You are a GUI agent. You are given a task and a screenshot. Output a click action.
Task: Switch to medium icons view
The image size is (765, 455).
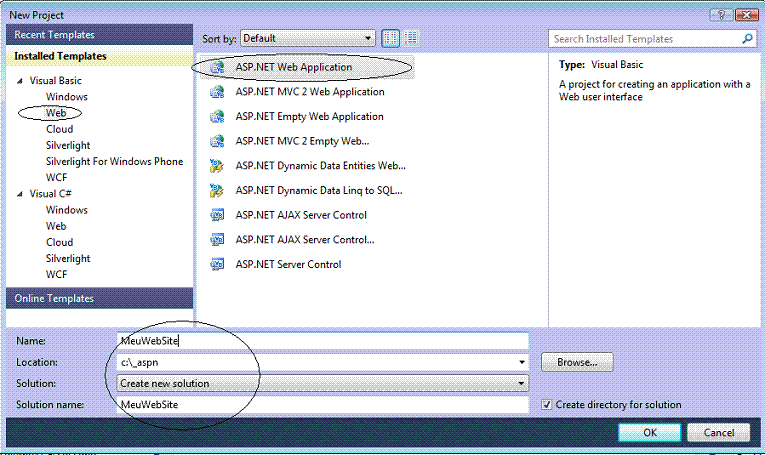click(390, 38)
